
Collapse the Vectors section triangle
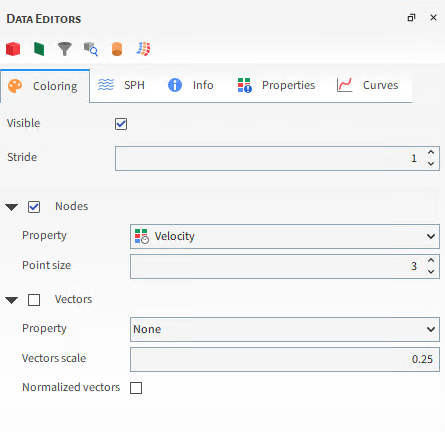pos(12,300)
